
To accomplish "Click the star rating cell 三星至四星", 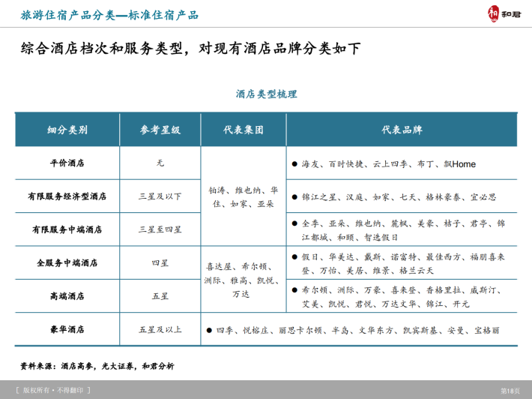I will tap(160, 229).
